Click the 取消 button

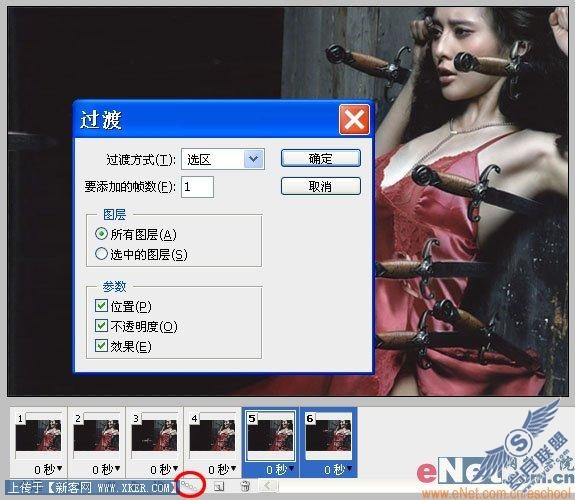[321, 186]
